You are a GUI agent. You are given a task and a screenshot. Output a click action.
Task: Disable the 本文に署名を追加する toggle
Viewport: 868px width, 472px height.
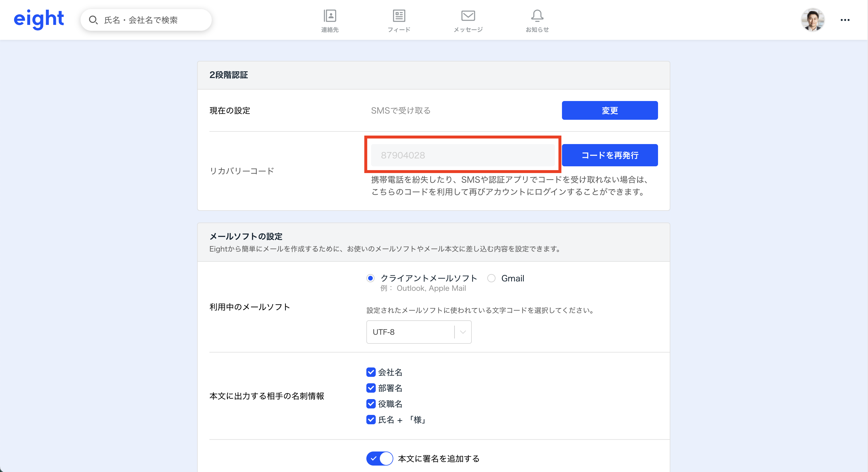380,459
